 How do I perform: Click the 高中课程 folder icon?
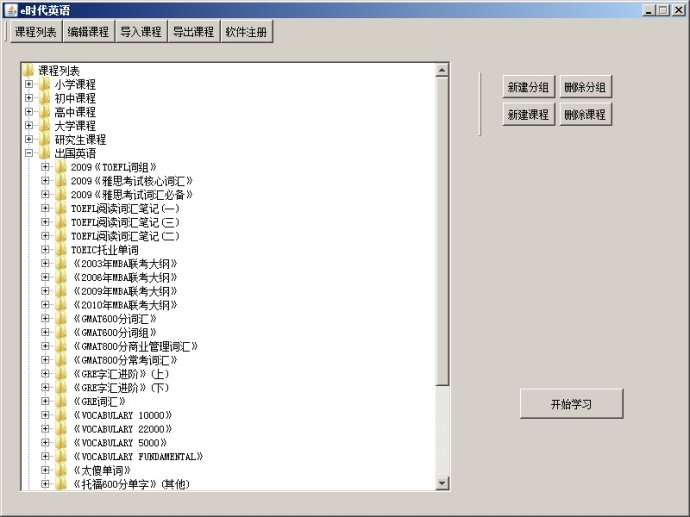44,112
